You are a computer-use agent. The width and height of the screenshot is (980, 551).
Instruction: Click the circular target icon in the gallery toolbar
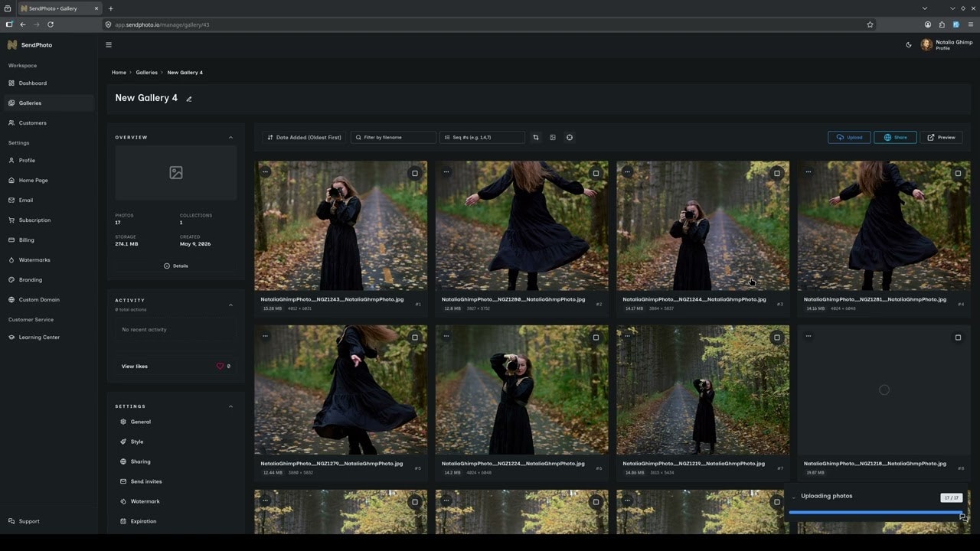[x=570, y=138]
